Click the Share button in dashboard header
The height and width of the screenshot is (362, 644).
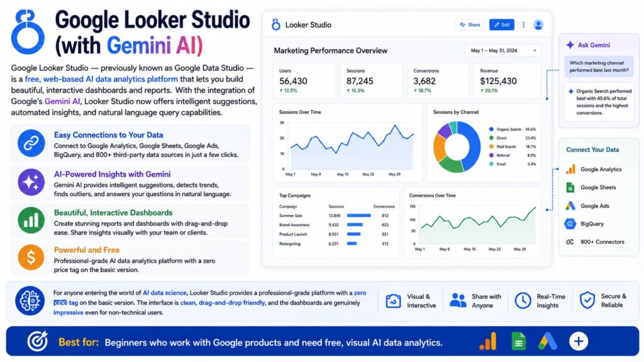[x=470, y=25]
